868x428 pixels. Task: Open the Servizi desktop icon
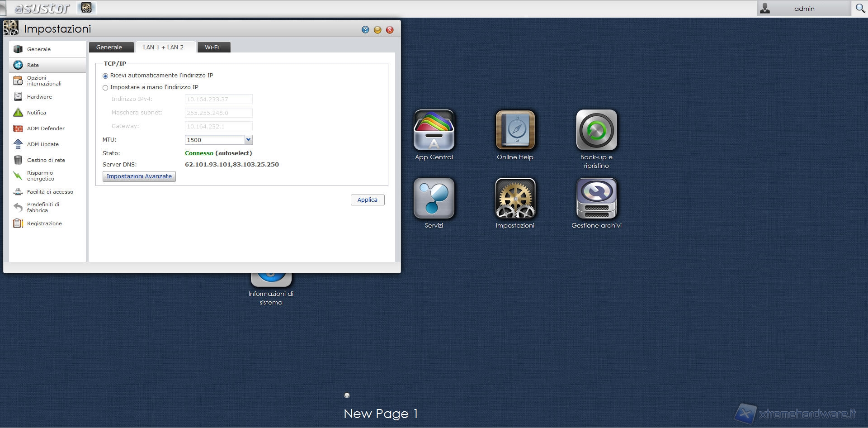point(434,199)
